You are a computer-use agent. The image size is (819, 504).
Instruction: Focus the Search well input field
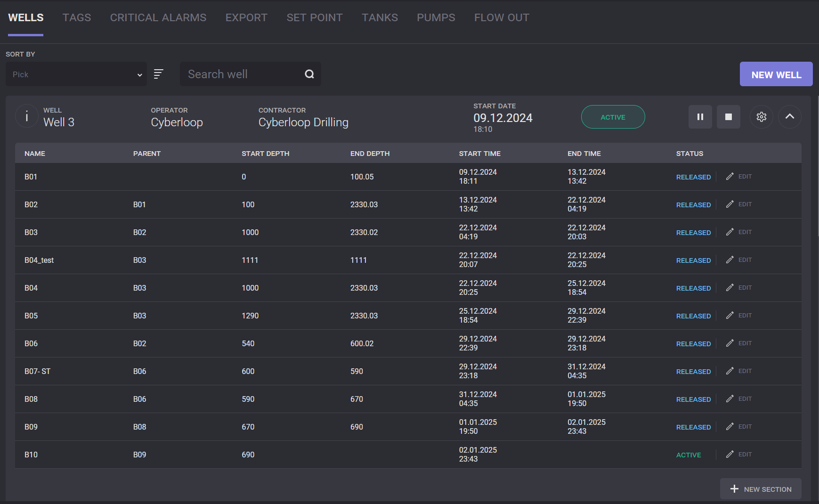[243, 74]
